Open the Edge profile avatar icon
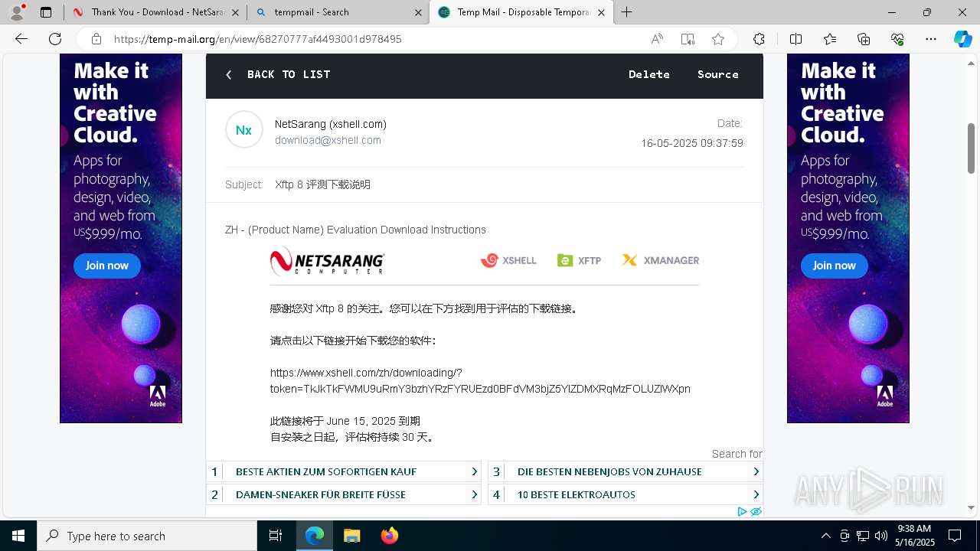 [17, 12]
